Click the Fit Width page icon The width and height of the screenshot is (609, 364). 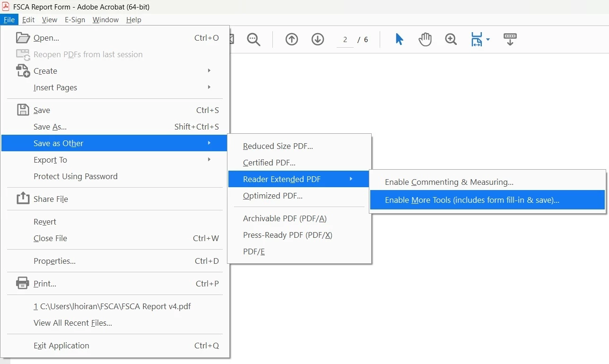pos(477,39)
